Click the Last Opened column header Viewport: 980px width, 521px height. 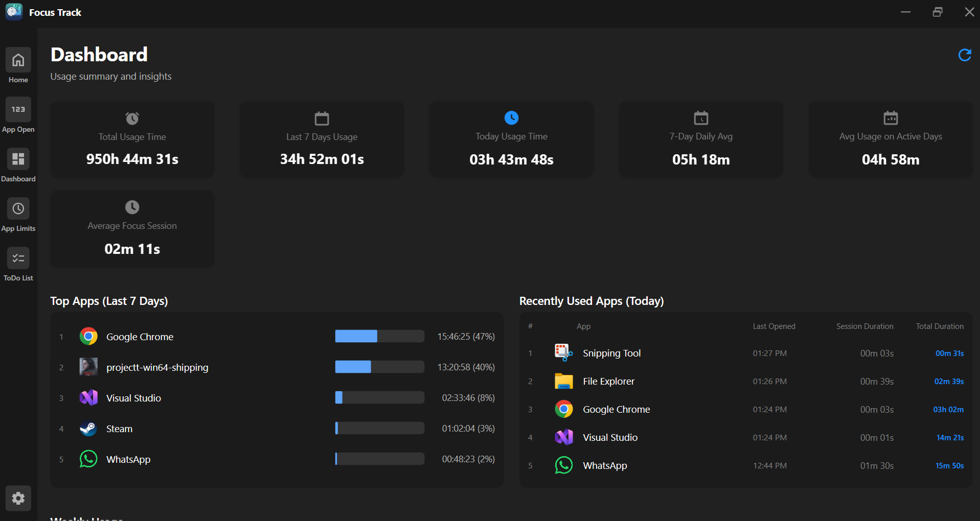point(774,326)
